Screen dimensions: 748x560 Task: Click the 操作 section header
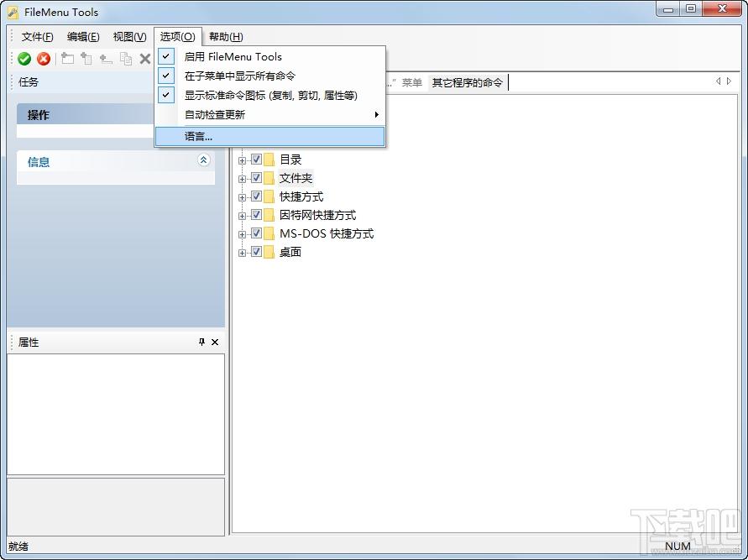(x=85, y=114)
